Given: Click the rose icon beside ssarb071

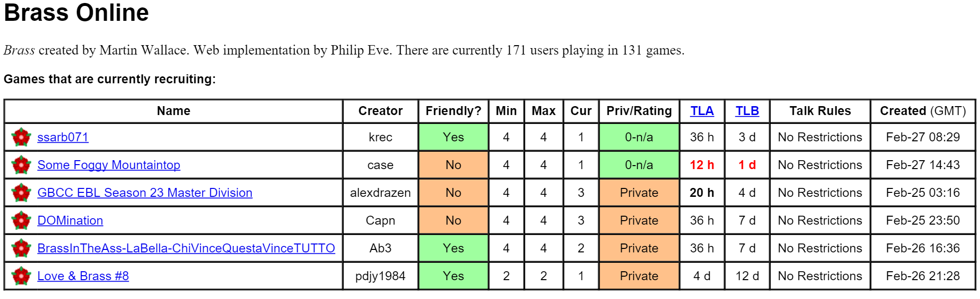Looking at the screenshot, I should point(21,137).
